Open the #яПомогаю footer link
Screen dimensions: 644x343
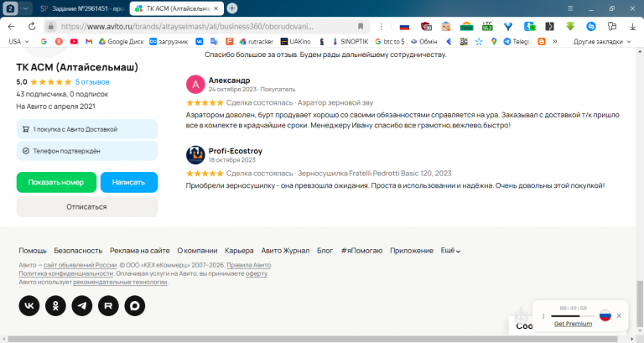(x=361, y=251)
